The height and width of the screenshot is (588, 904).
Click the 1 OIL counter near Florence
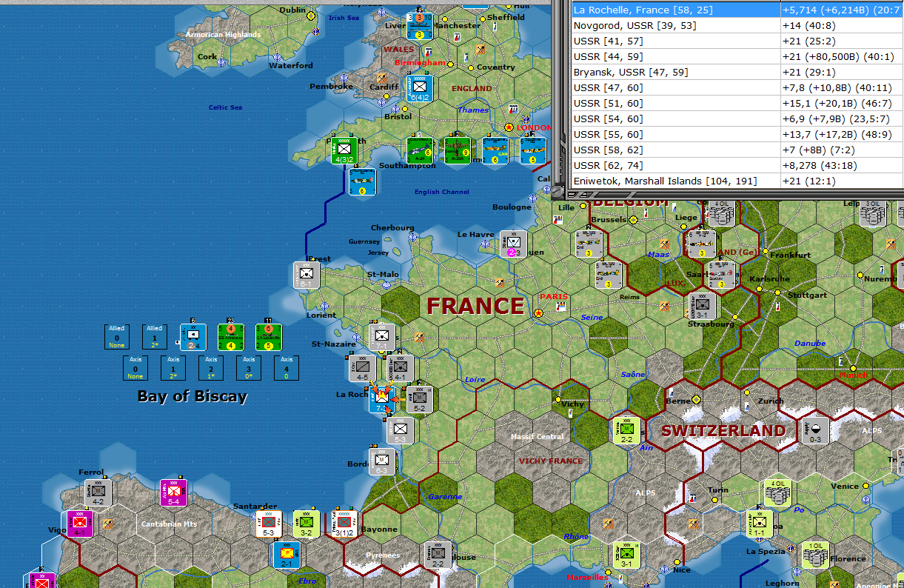(x=815, y=555)
